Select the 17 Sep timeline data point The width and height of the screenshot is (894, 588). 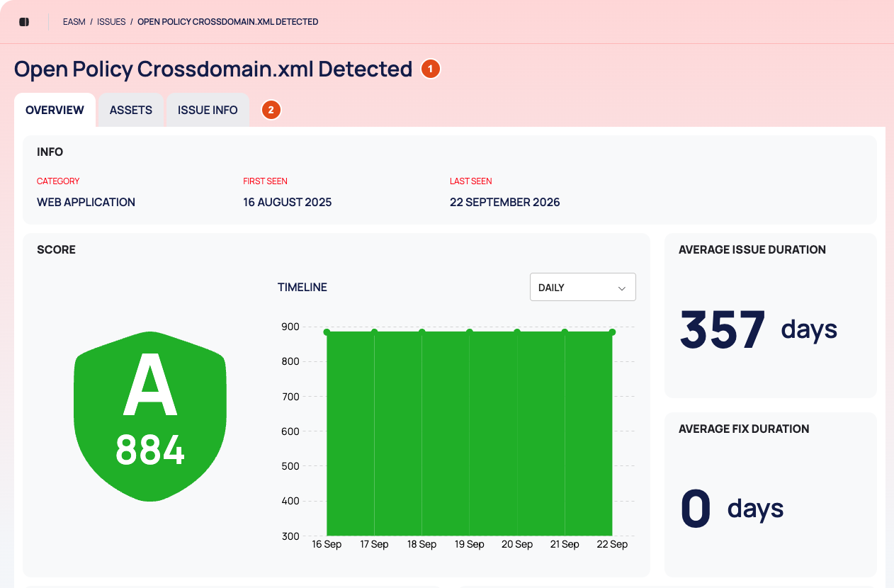coord(374,332)
